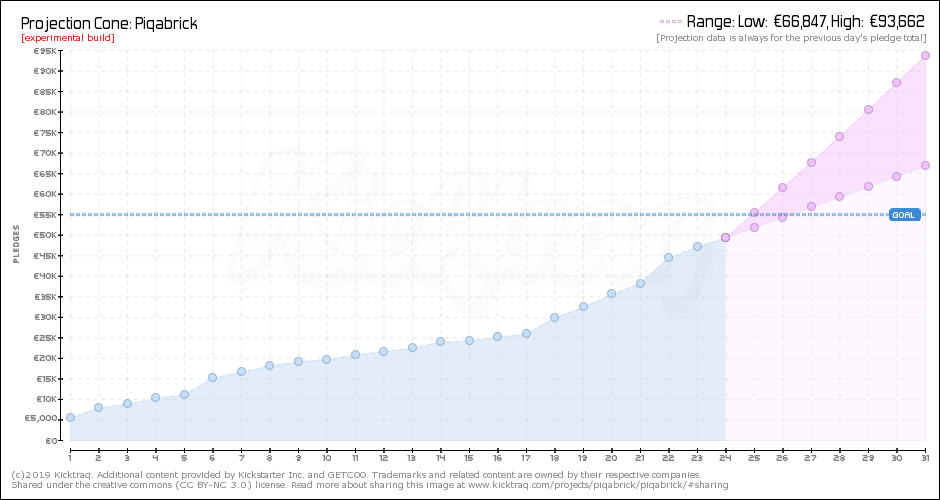Click the upper pink projection point for day 30
The height and width of the screenshot is (500, 940).
[x=896, y=83]
